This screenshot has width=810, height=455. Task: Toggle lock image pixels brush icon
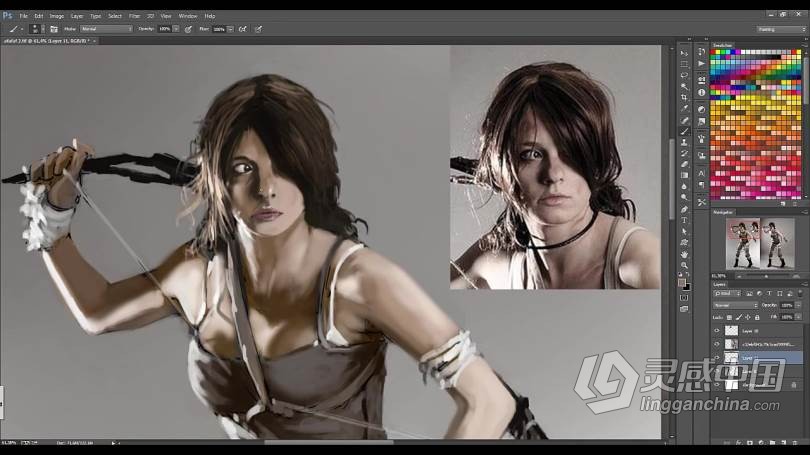(x=739, y=317)
